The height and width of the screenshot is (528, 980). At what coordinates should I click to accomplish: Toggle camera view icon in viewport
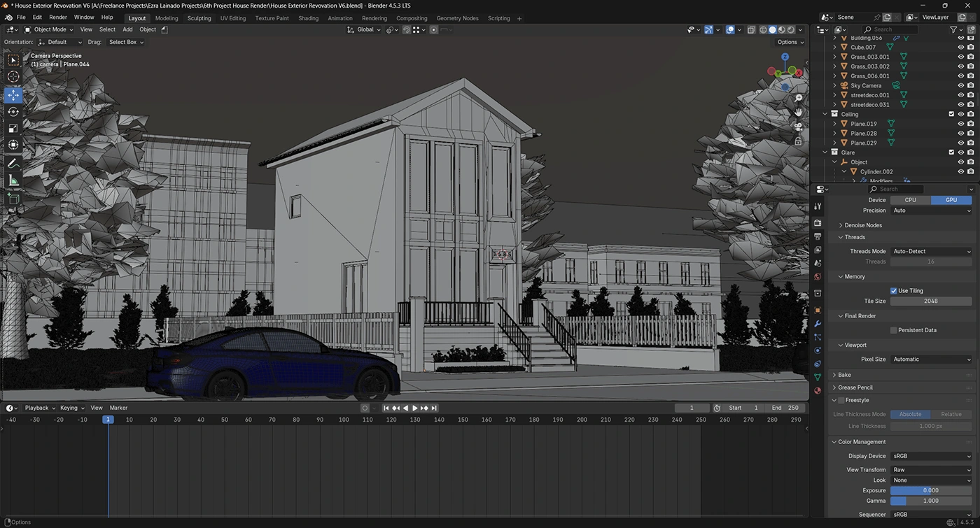coord(798,127)
